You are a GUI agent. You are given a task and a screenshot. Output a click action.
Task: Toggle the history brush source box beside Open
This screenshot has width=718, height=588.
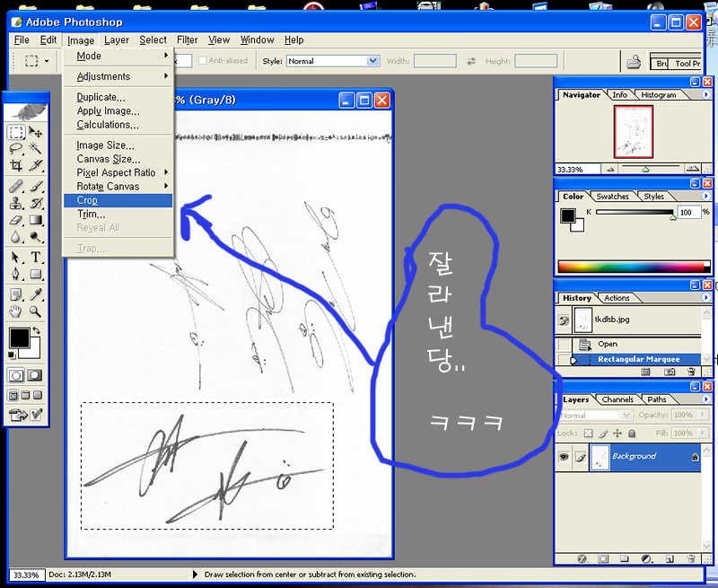click(564, 345)
